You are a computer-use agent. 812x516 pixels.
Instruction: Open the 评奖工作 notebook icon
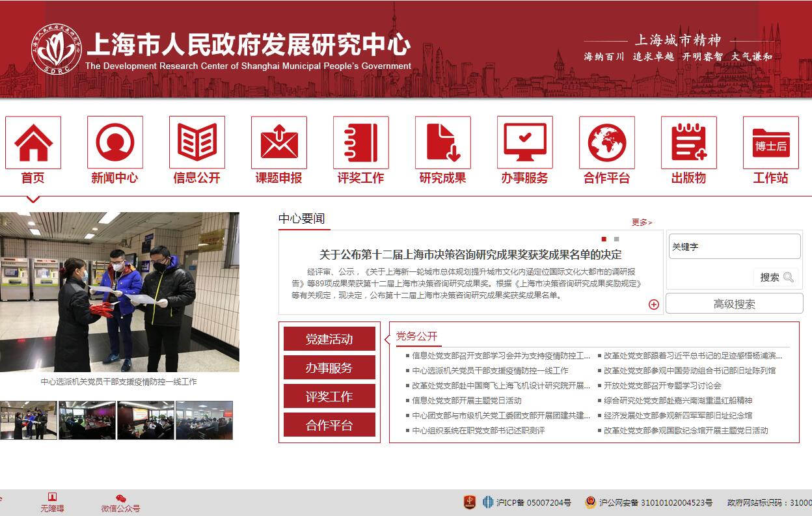[361, 143]
